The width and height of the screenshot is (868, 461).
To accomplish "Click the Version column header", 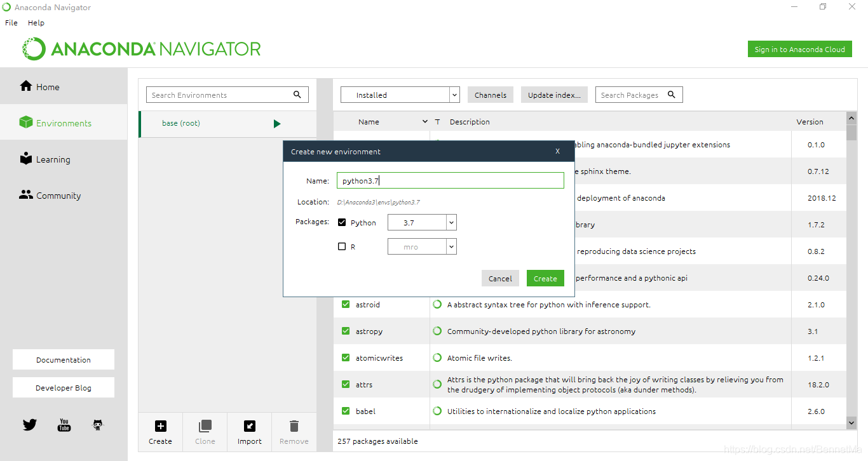I will point(810,122).
